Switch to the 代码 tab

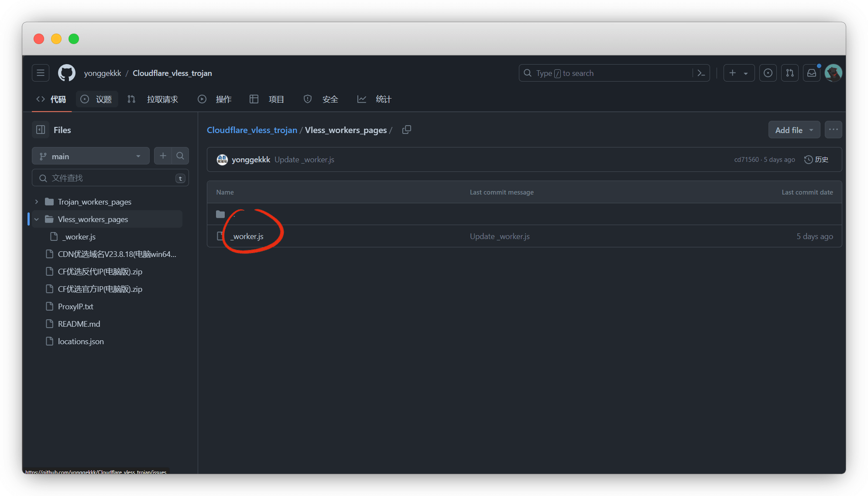point(51,99)
